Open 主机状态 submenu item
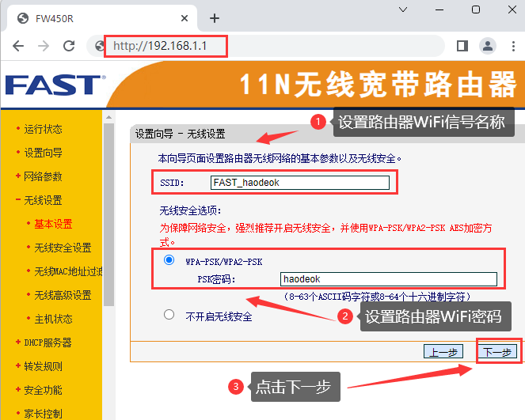 (x=53, y=319)
